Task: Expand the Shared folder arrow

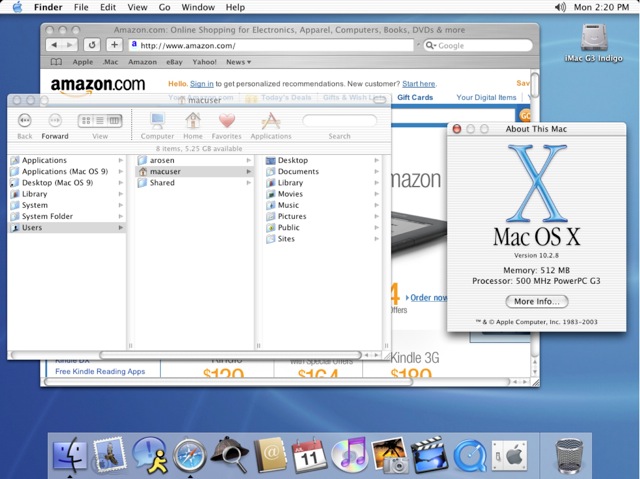Action: pyautogui.click(x=249, y=183)
